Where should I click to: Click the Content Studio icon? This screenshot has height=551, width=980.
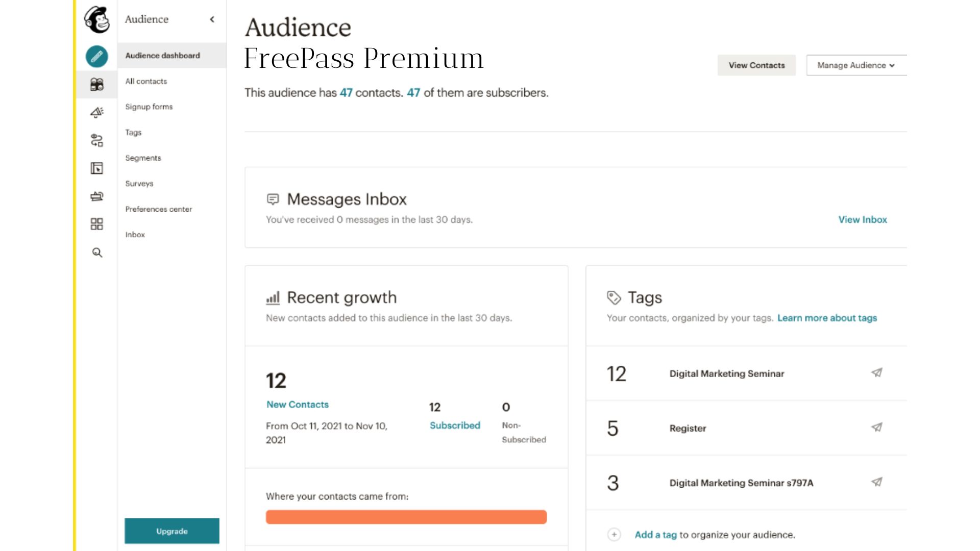[96, 196]
